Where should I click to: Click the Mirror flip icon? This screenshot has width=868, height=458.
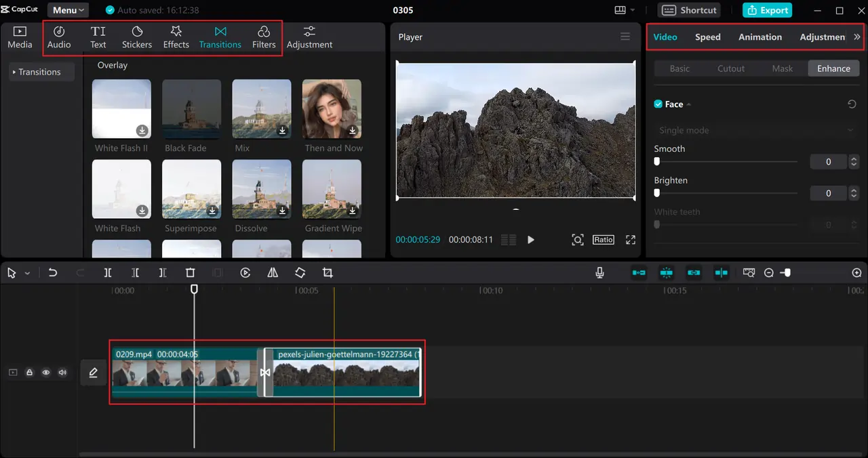[x=273, y=272]
